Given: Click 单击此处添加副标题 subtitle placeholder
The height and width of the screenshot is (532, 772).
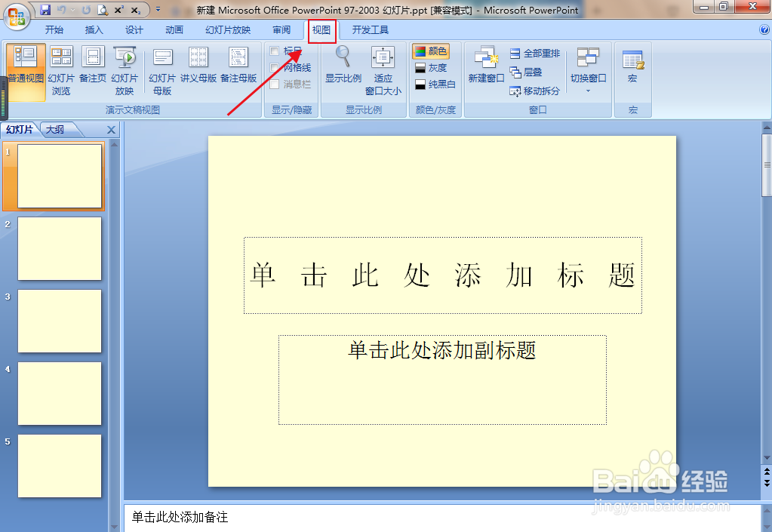Looking at the screenshot, I should point(443,380).
